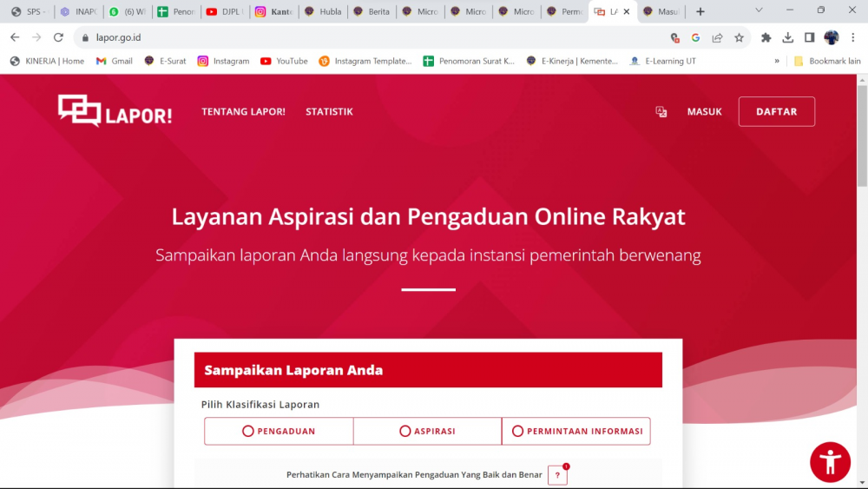Click the Google icon in address bar
Image resolution: width=868 pixels, height=489 pixels.
click(696, 37)
